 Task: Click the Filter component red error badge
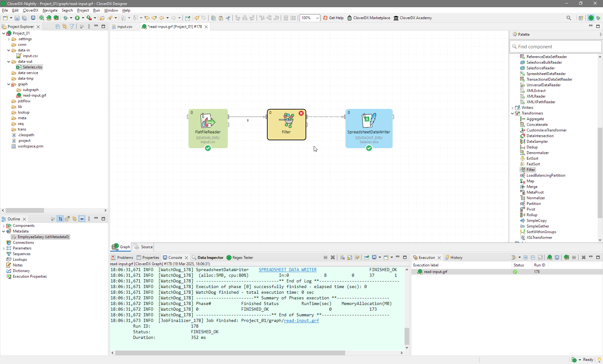[301, 113]
